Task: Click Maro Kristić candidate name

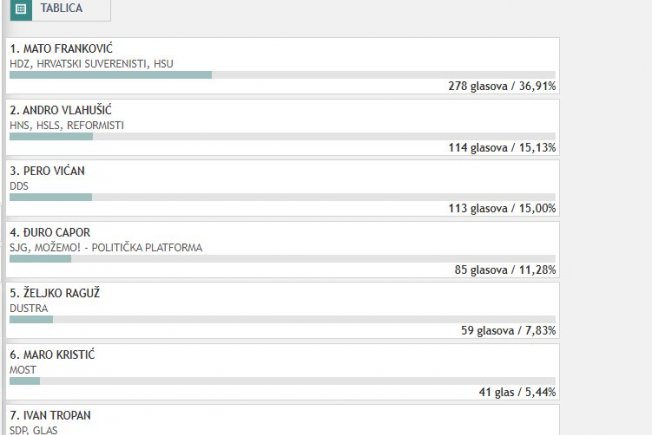Action: point(52,355)
